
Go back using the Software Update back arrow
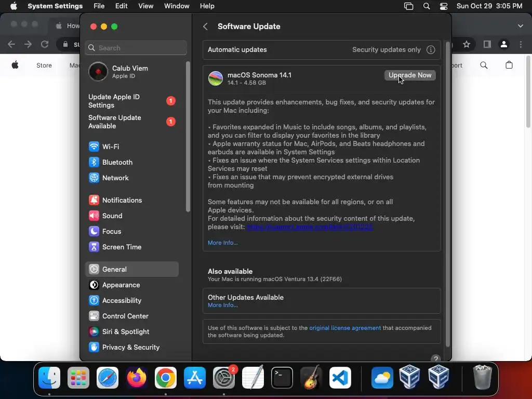click(x=205, y=26)
